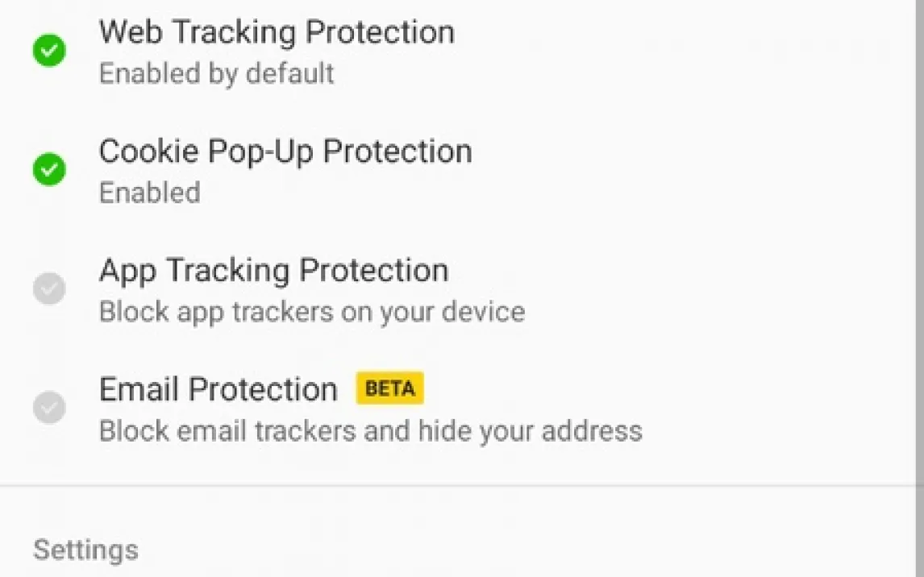This screenshot has width=924, height=577.
Task: Click the "Enabled by default" status text
Action: coord(216,73)
